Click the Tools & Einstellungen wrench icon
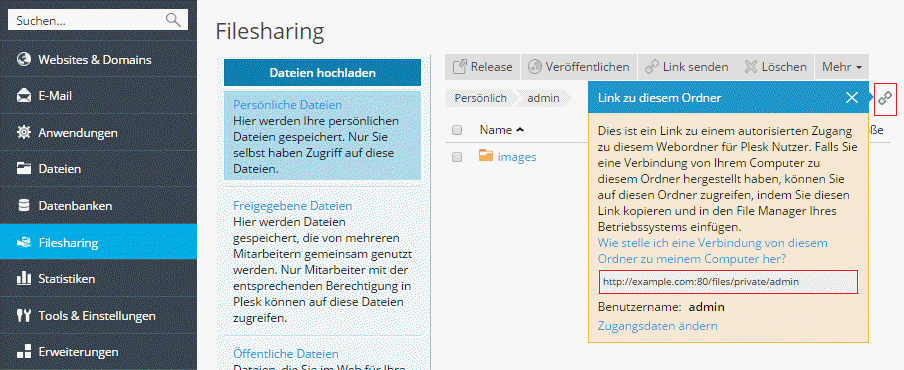The height and width of the screenshot is (370, 904). coord(24,315)
